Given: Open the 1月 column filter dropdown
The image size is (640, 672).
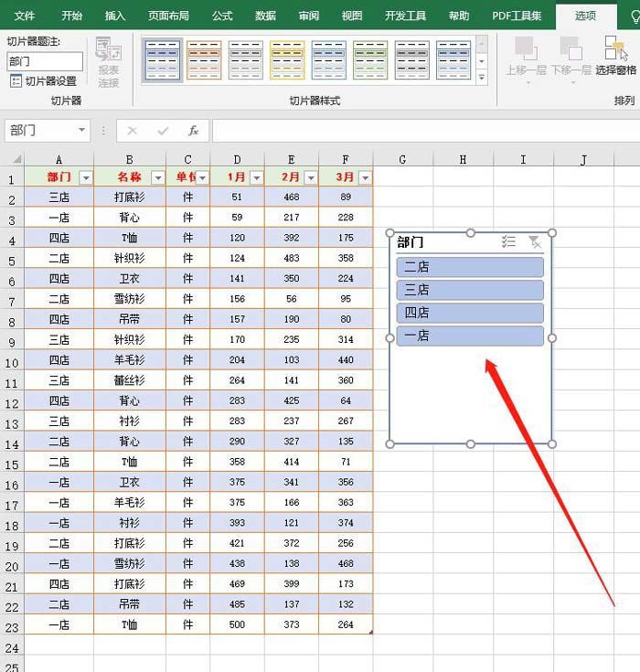Looking at the screenshot, I should tap(256, 178).
